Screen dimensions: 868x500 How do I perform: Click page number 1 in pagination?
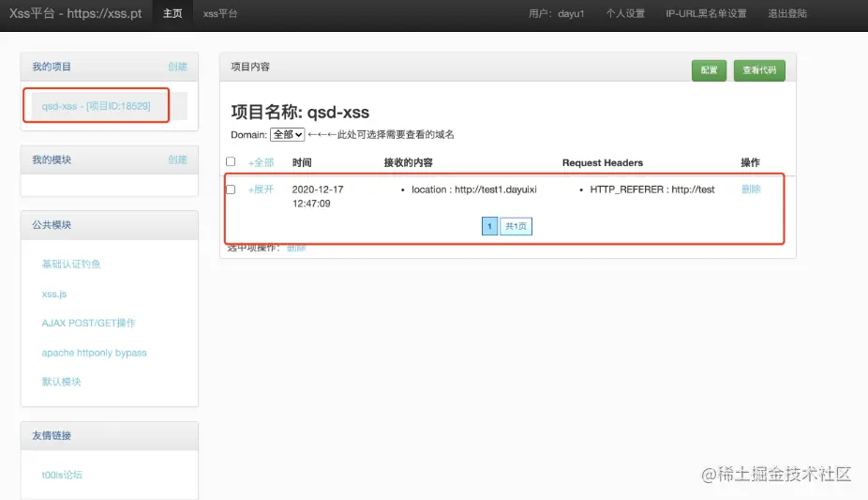(490, 226)
